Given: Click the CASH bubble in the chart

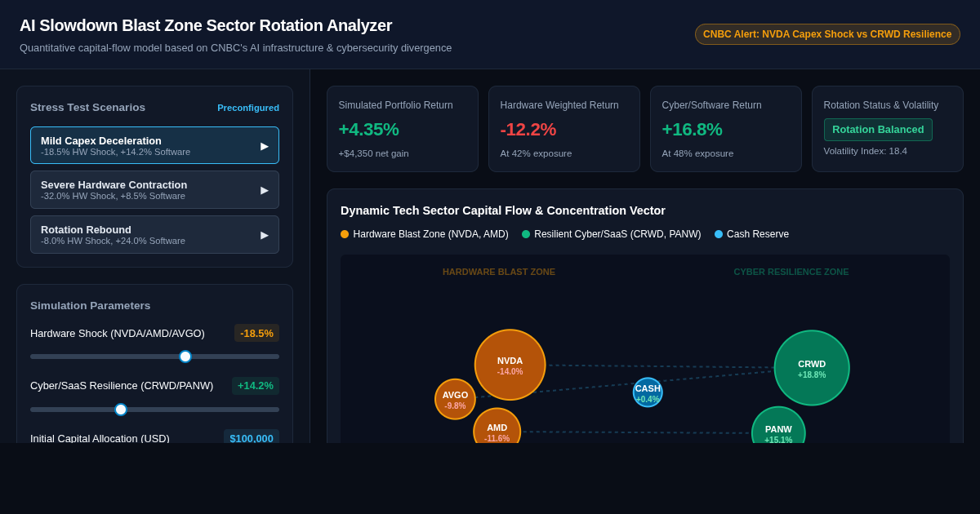Looking at the screenshot, I should coord(648,392).
